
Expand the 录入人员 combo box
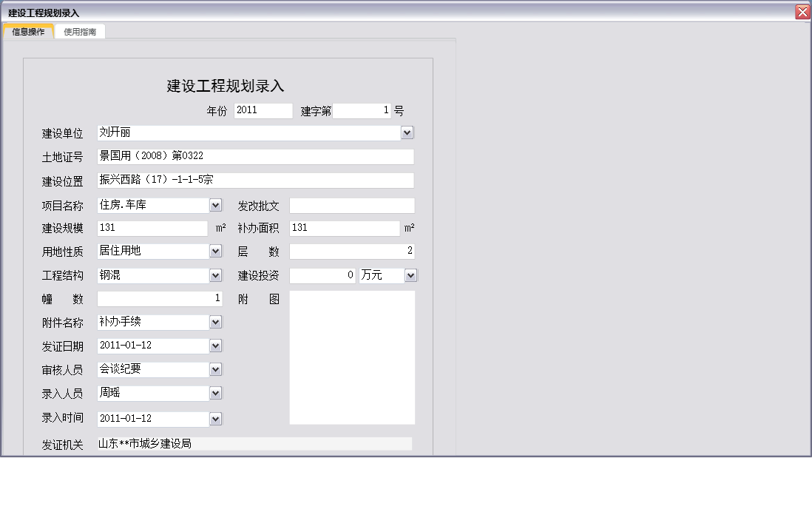click(x=214, y=392)
